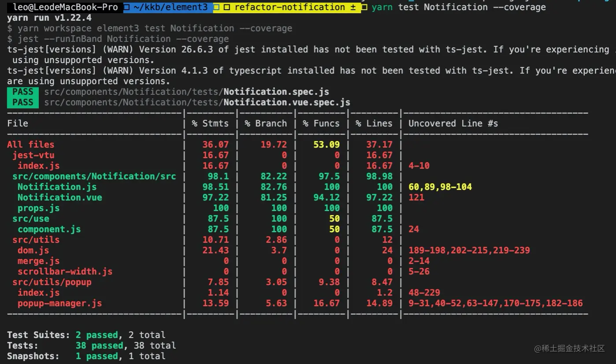Click uncovered lines '48-229'
Viewport: 616px width, 364px height.
point(424,293)
